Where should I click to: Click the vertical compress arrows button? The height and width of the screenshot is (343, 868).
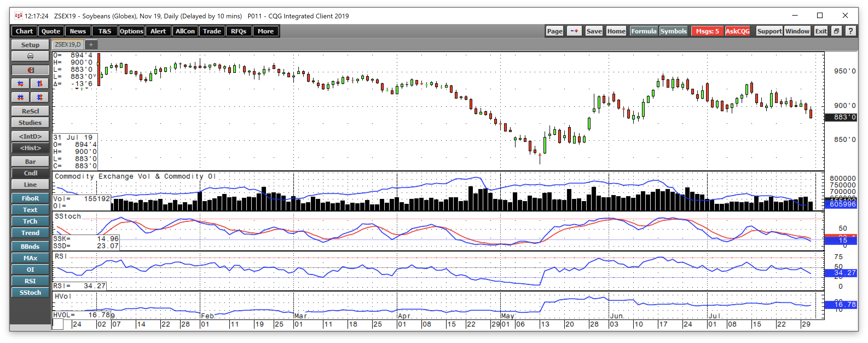(x=40, y=98)
